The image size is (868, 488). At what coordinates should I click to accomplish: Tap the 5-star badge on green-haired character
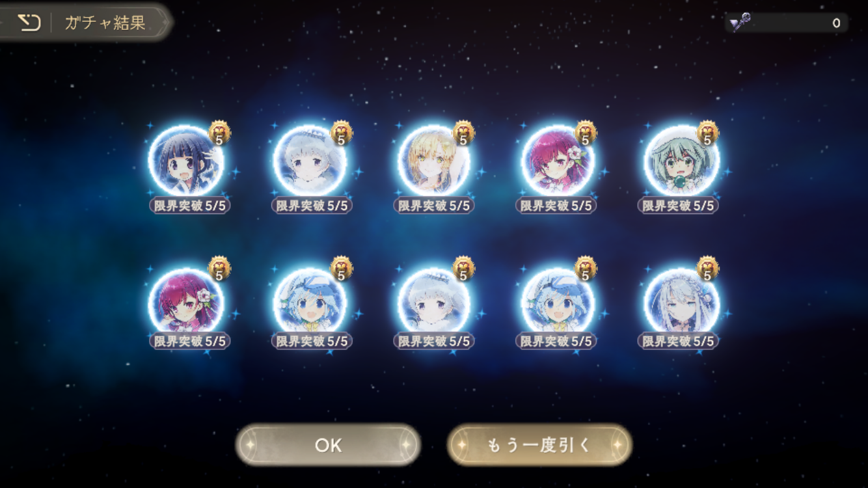click(x=708, y=133)
